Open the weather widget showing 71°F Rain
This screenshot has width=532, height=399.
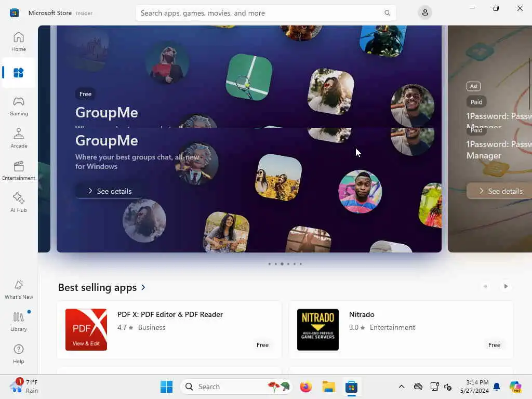(x=24, y=387)
